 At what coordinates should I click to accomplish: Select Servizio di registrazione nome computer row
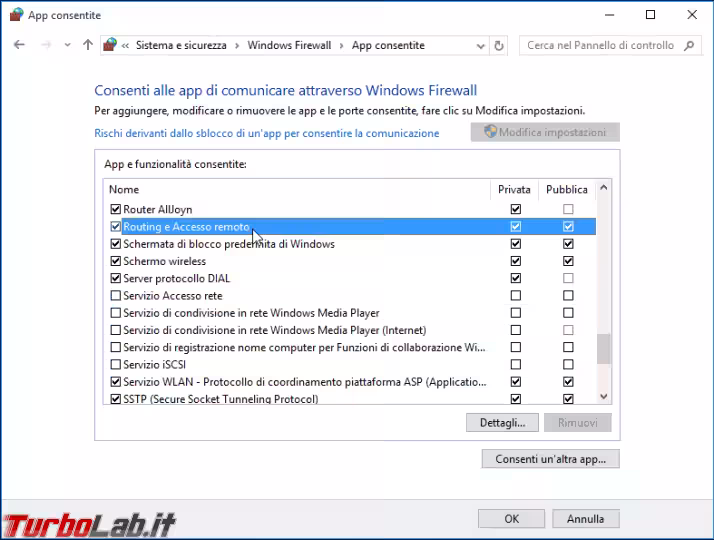click(x=304, y=347)
